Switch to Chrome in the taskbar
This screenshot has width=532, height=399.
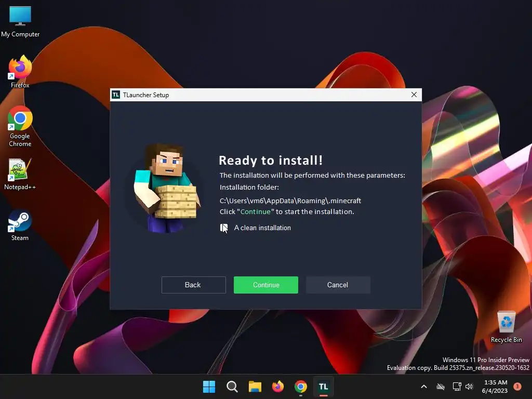[x=301, y=387]
